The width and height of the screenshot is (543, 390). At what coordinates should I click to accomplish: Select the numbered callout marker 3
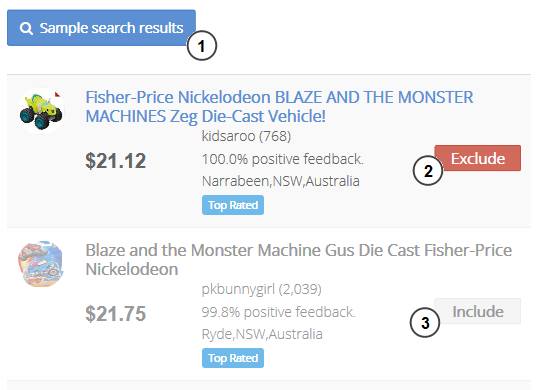425,323
